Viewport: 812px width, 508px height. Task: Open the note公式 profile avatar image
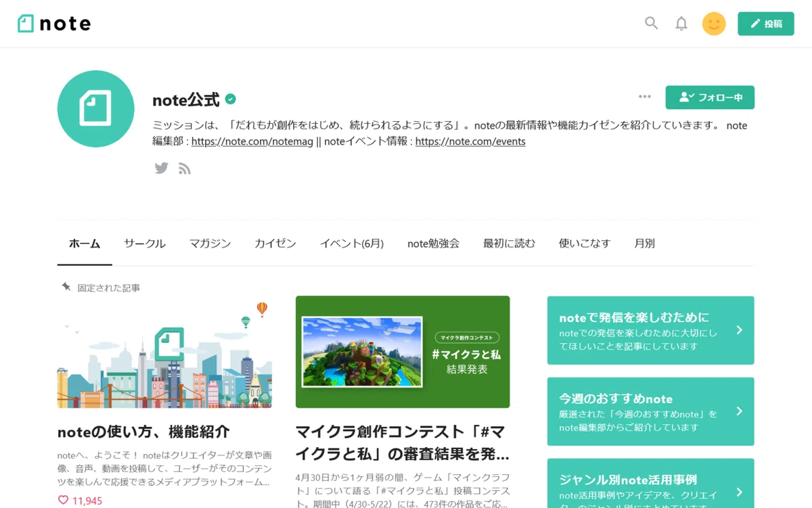(x=96, y=109)
